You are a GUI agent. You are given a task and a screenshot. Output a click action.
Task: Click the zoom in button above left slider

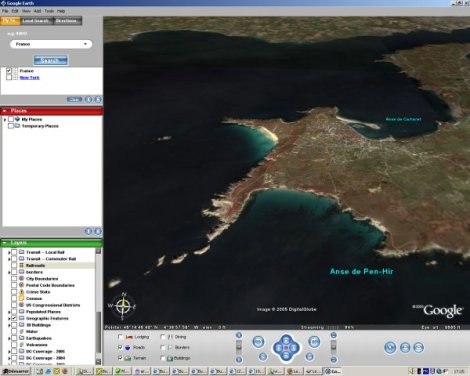pyautogui.click(x=239, y=335)
